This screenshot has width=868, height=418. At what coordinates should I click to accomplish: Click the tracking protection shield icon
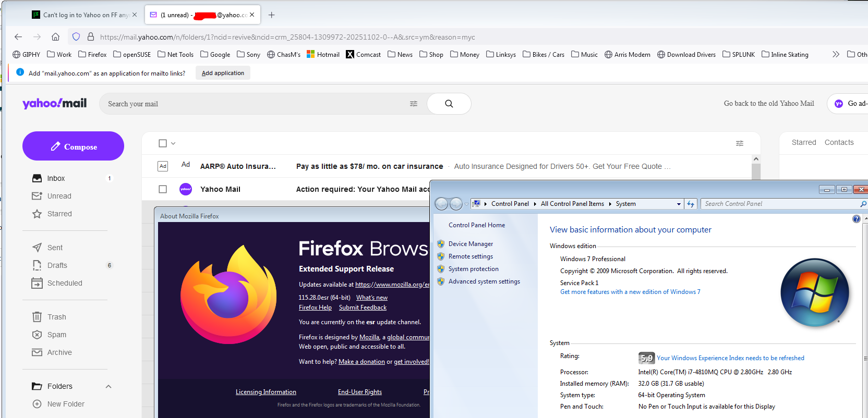pos(76,37)
